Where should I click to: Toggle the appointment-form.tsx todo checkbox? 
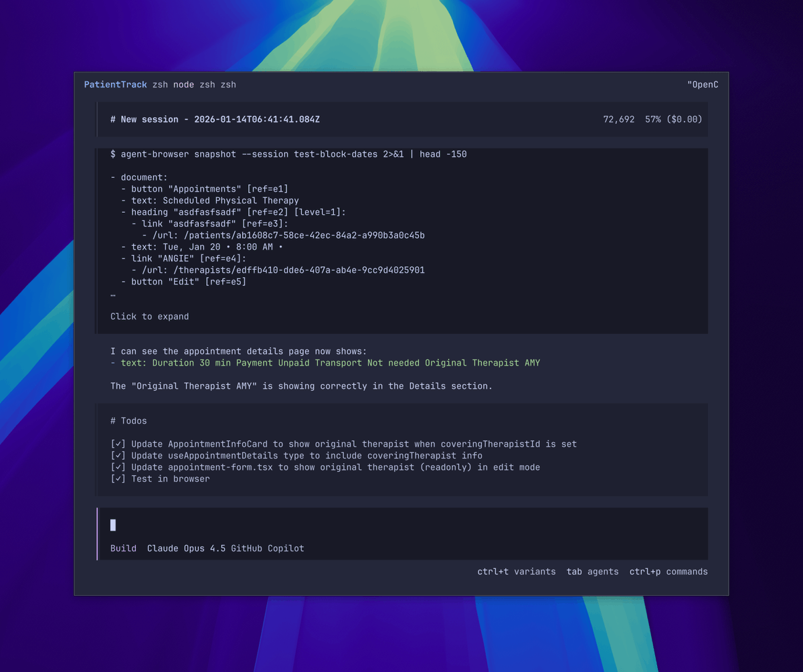[x=118, y=467]
